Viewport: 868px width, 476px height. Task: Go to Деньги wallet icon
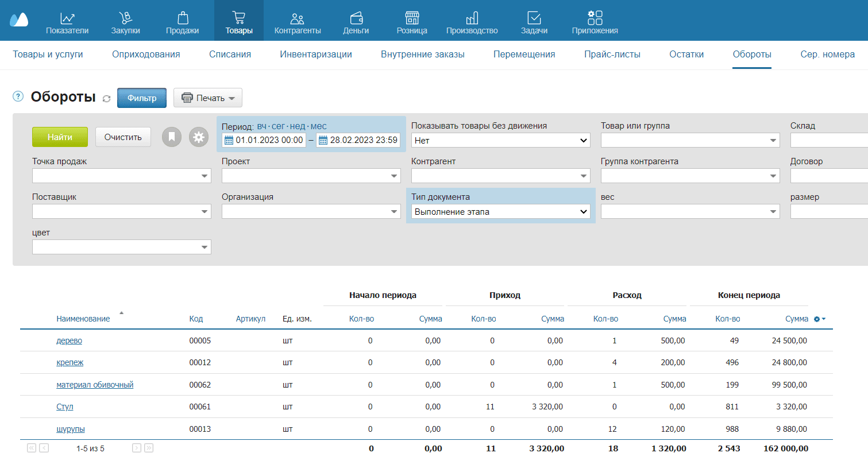(356, 18)
